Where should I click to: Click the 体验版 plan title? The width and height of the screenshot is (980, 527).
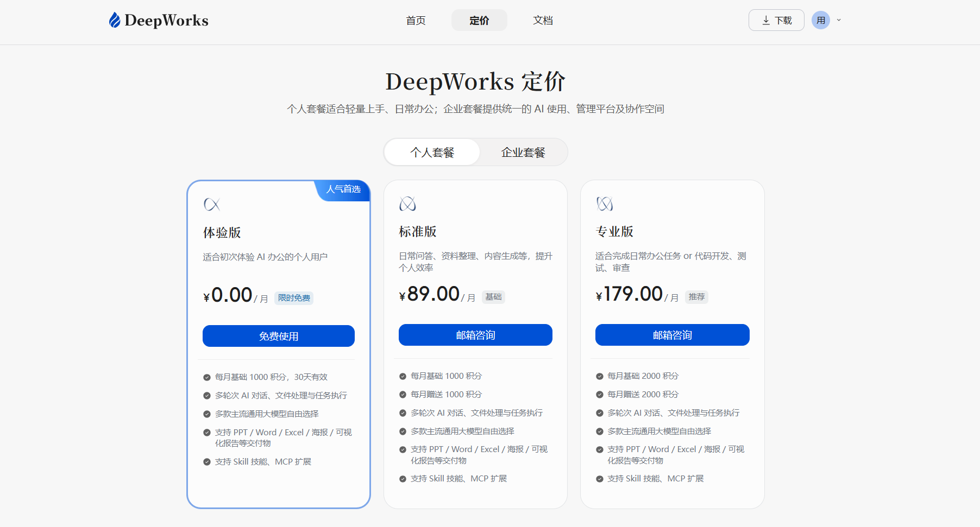(x=222, y=233)
